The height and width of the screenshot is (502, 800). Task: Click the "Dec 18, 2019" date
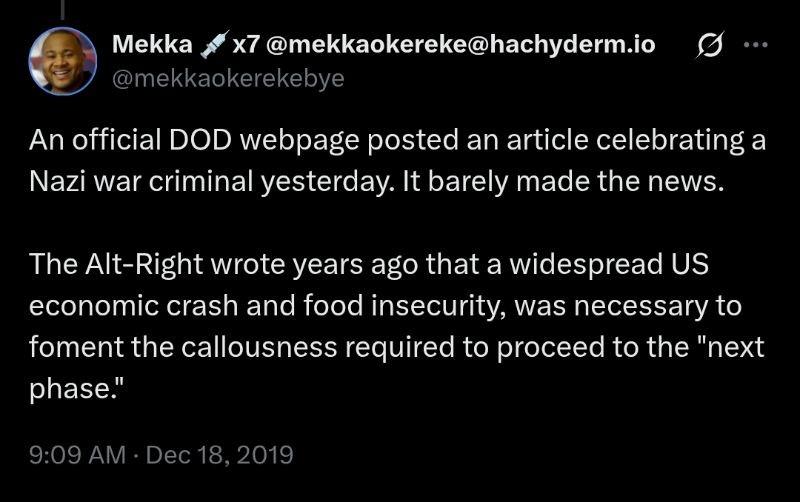[x=219, y=455]
